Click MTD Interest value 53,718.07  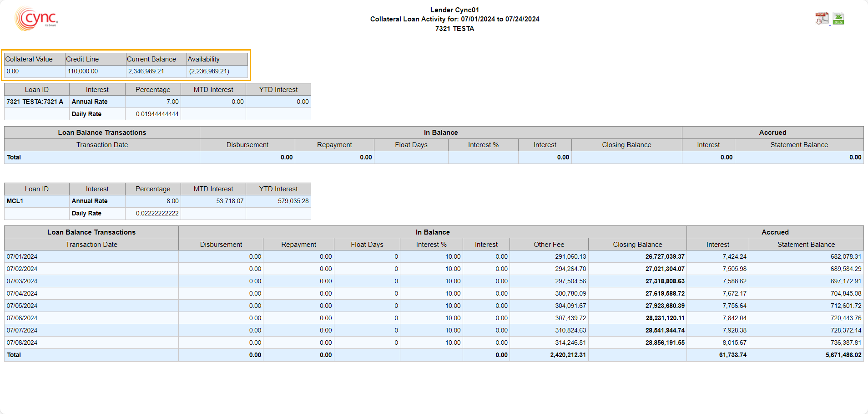click(230, 201)
